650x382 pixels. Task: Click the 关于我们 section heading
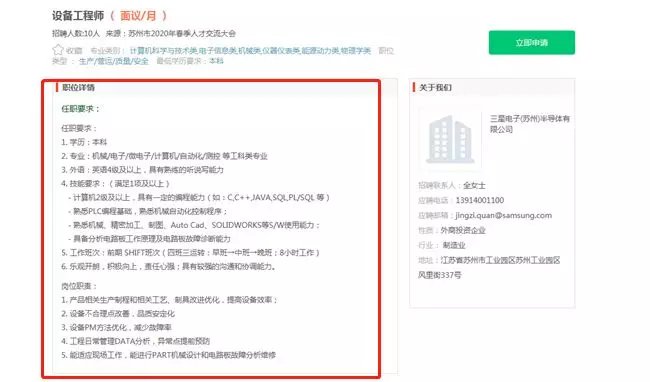click(435, 87)
